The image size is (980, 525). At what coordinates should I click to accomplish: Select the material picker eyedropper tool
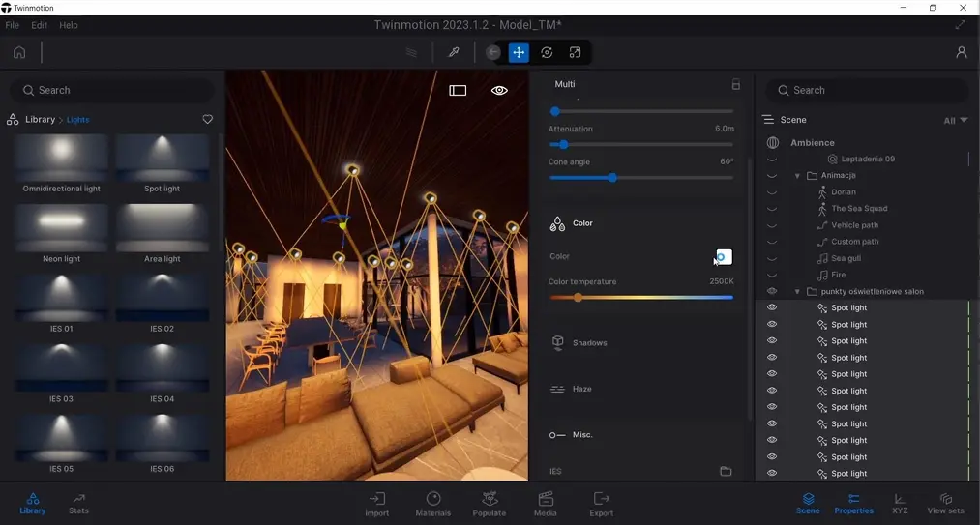point(454,52)
